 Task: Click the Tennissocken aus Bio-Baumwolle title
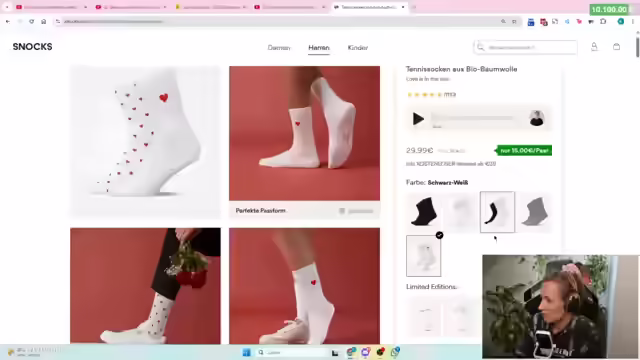pos(461,69)
